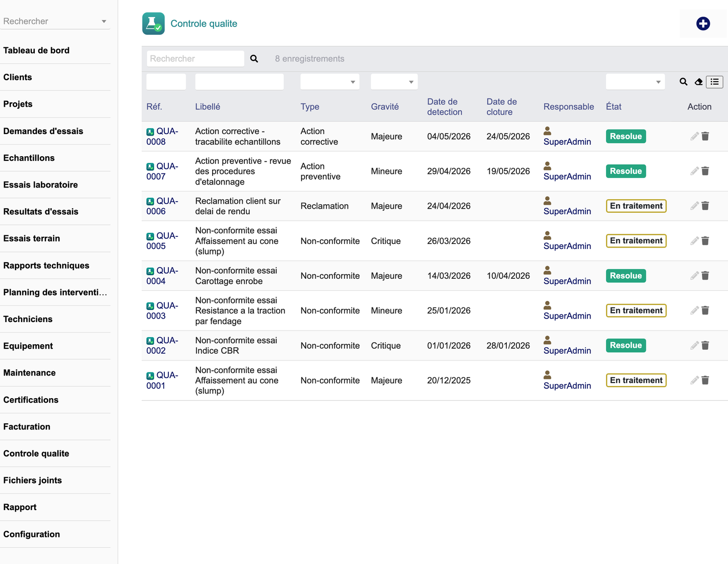The height and width of the screenshot is (564, 728).
Task: Open Fichiers joints in sidebar
Action: [x=32, y=480]
